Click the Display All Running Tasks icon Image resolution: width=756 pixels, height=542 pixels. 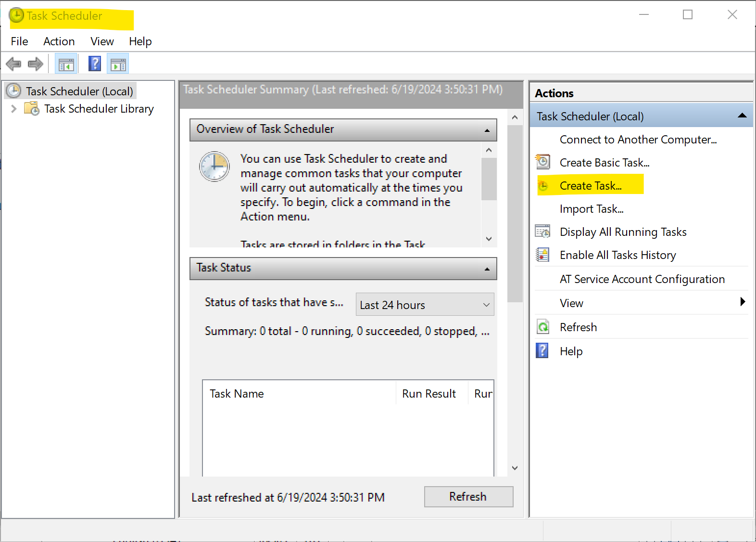542,232
